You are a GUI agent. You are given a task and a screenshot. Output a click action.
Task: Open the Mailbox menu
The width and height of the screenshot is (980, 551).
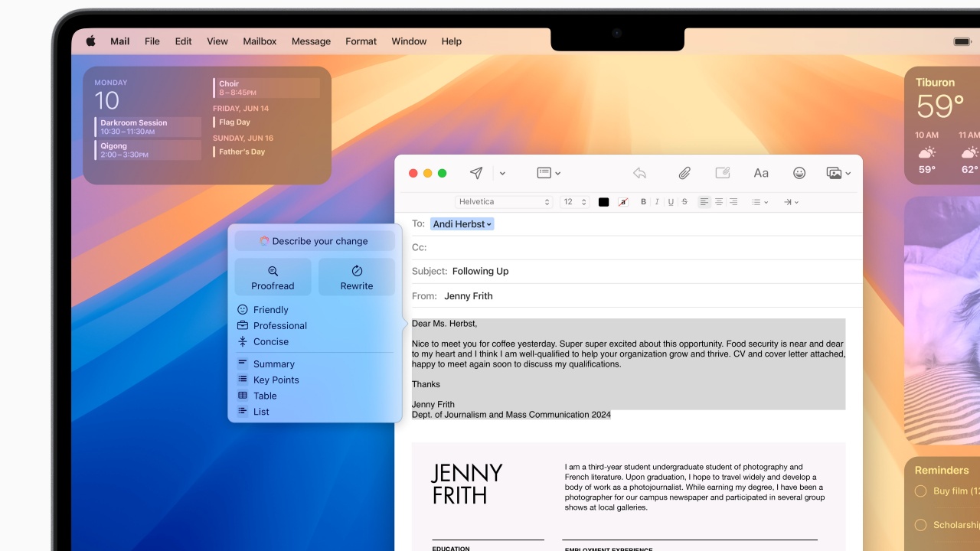[x=260, y=41]
